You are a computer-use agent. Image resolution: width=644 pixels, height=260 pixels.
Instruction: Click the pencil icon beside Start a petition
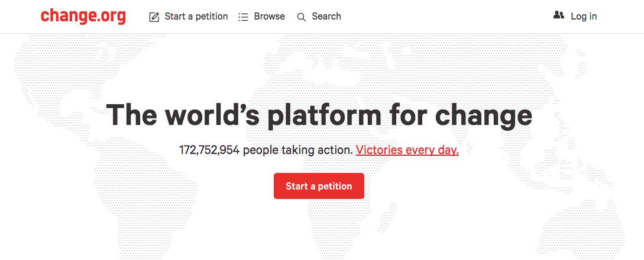click(154, 17)
